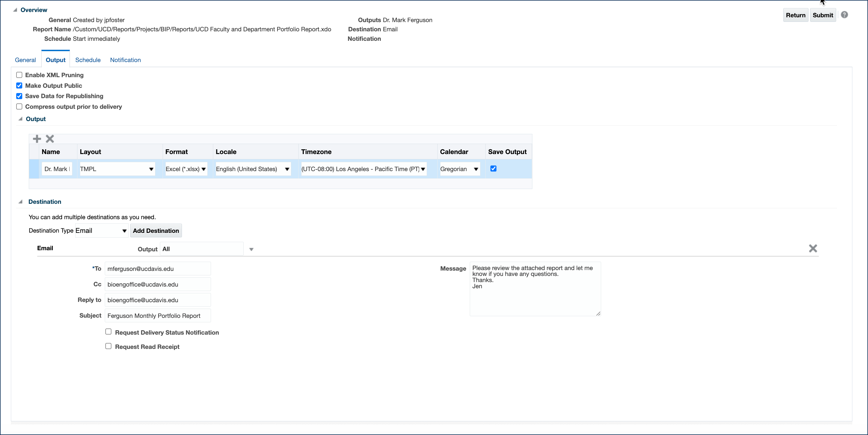Switch to the Schedule tab
Screen dimensions: 868x435
click(87, 60)
